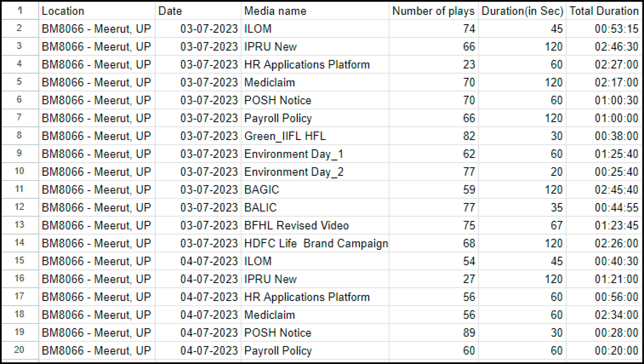The width and height of the screenshot is (644, 364).
Task: Select total duration 00:53:15
Action: pos(604,29)
